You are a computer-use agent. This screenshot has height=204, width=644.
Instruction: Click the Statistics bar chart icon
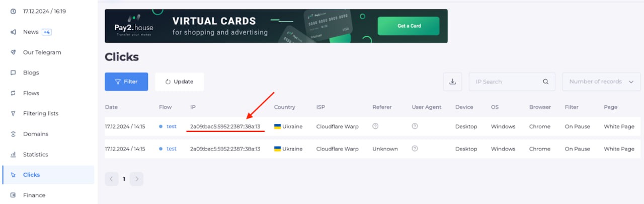13,155
